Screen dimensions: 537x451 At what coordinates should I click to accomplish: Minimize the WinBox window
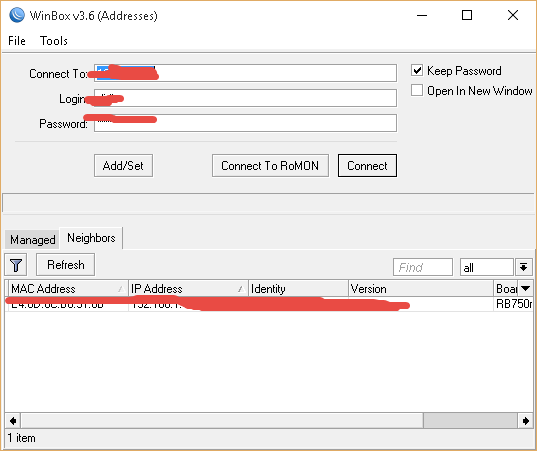click(x=422, y=15)
